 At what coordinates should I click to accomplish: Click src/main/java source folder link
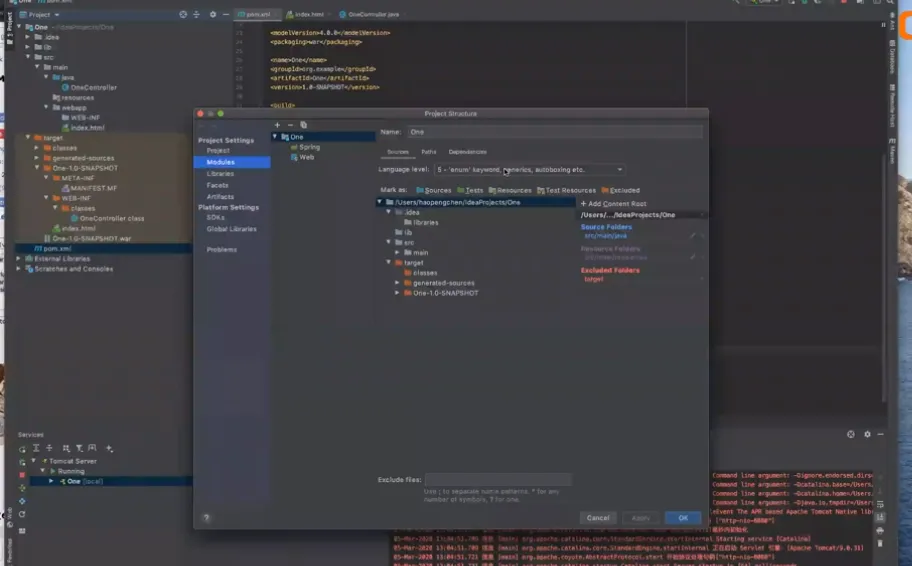click(x=605, y=236)
